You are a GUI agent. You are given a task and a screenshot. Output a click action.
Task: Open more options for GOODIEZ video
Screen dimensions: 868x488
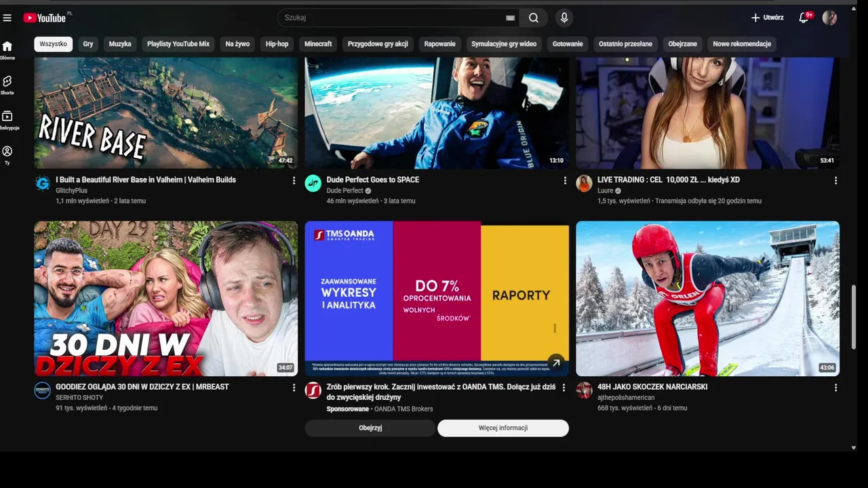click(294, 388)
